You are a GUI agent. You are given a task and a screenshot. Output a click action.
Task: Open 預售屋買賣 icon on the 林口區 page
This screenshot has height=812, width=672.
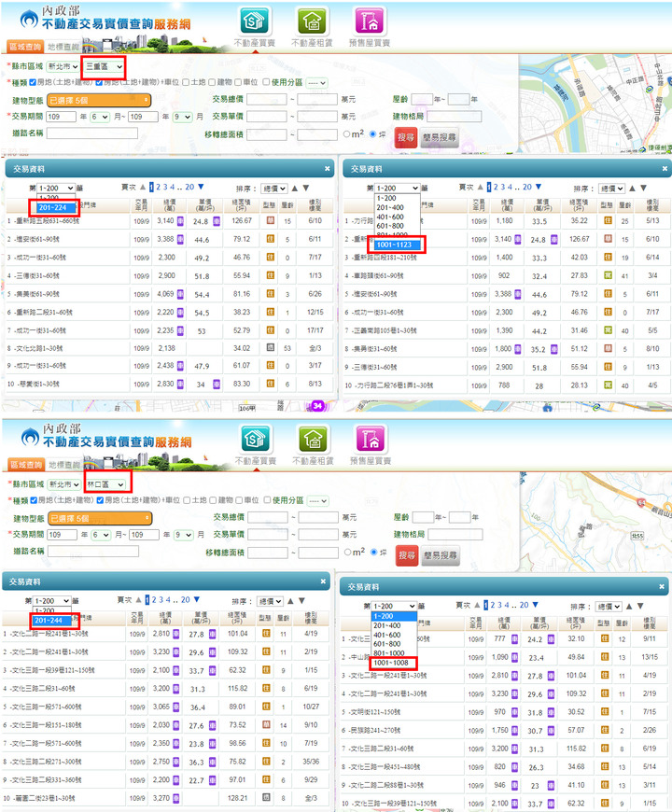(371, 440)
